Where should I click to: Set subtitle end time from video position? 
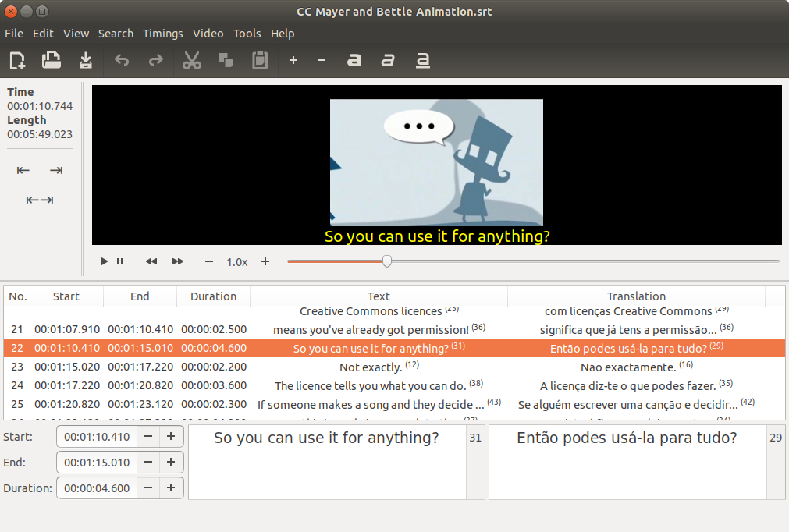click(x=55, y=170)
